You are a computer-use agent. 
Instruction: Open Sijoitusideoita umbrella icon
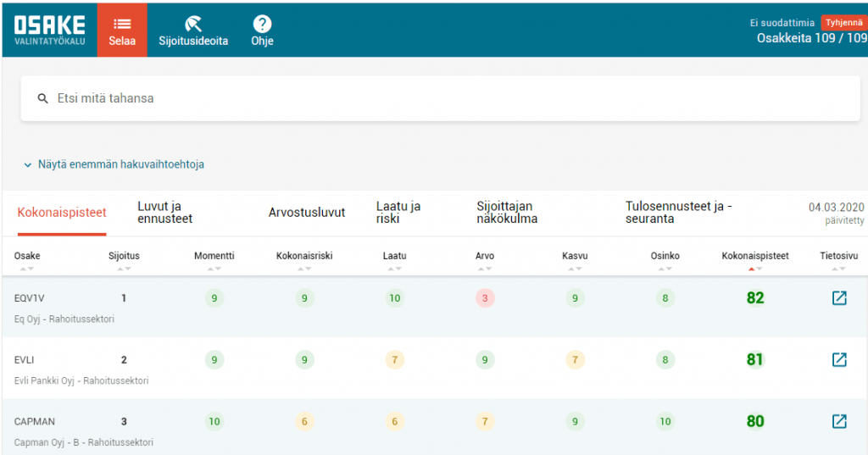tap(193, 24)
